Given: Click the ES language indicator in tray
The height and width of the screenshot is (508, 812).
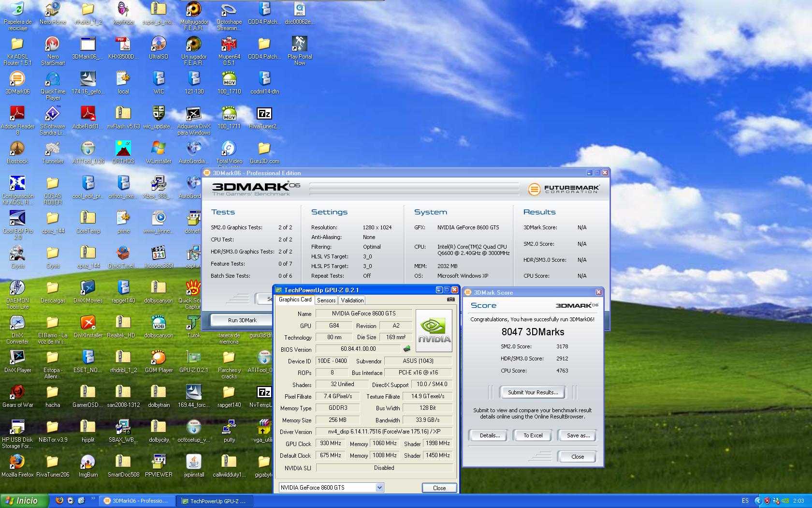Looking at the screenshot, I should 745,501.
